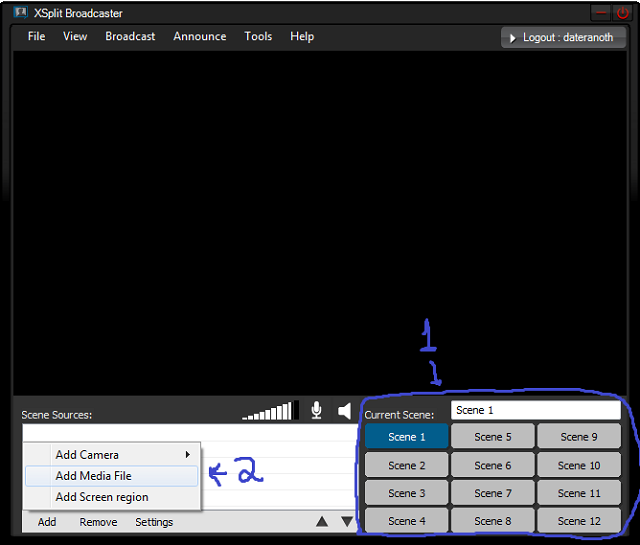Open the File menu
Screen dimensions: 640x545
pyautogui.click(x=36, y=36)
